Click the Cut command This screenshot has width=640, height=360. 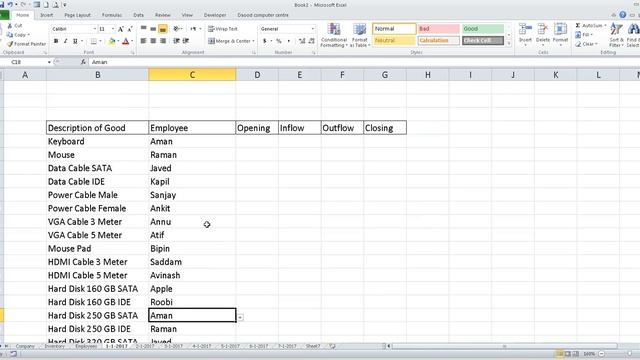pos(15,26)
